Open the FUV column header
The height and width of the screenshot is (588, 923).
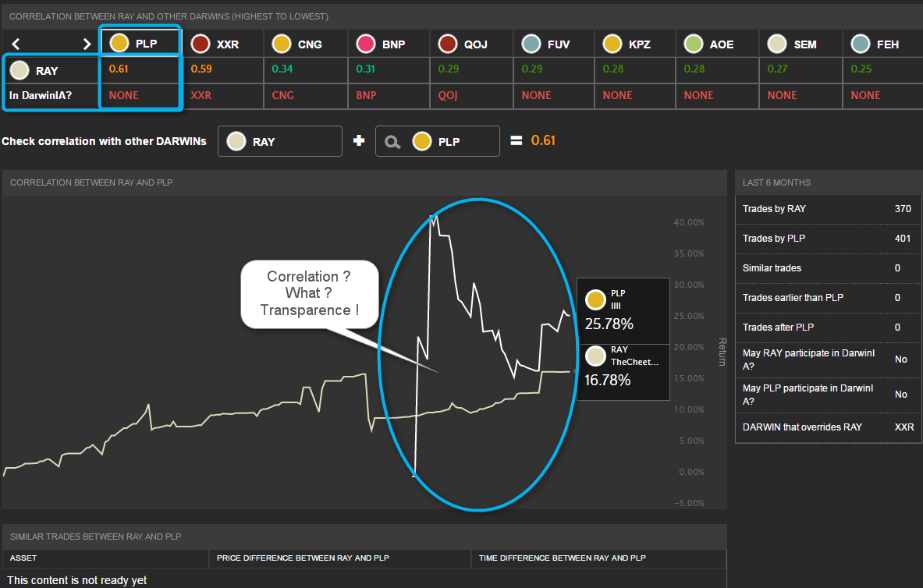tap(554, 44)
